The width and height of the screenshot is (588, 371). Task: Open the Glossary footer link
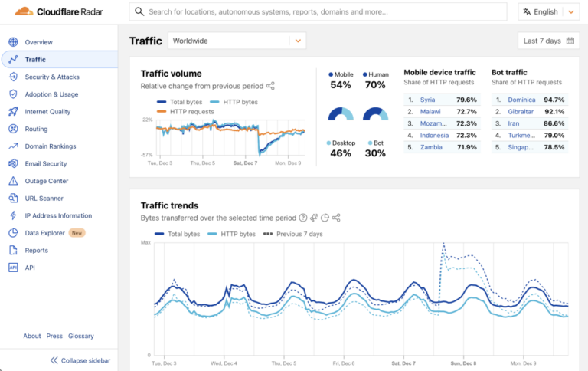[81, 336]
